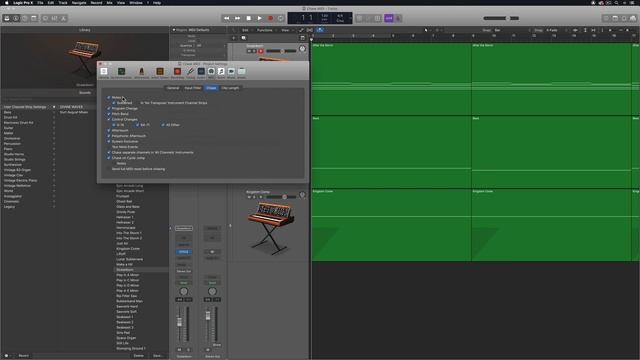Image resolution: width=640 pixels, height=360 pixels.
Task: Click the Delete button in Library
Action: click(x=139, y=356)
